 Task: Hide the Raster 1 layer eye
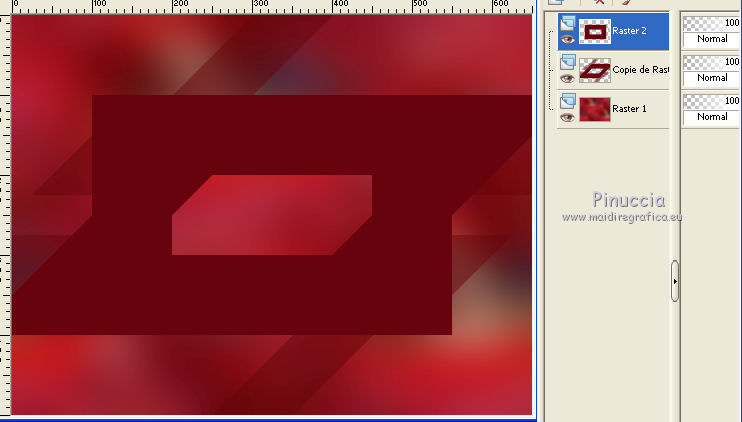coord(567,117)
